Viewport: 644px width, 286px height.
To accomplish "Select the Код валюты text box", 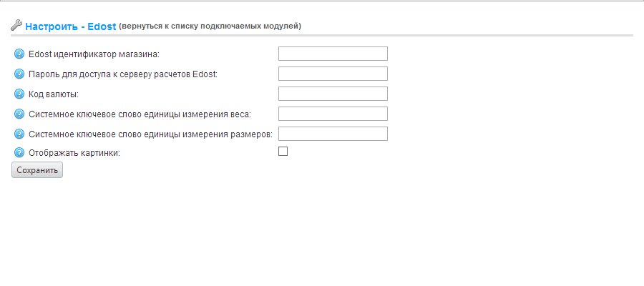I will pos(333,94).
